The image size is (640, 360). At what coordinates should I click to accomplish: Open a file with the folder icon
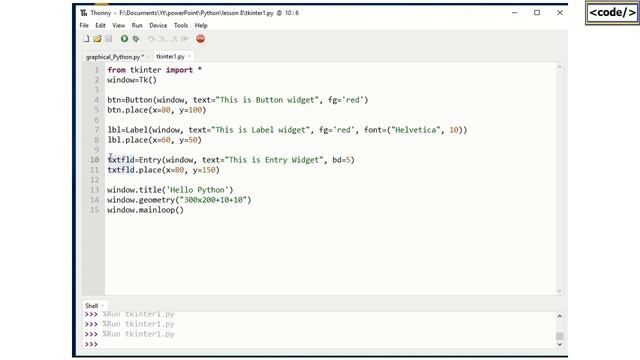pyautogui.click(x=97, y=39)
